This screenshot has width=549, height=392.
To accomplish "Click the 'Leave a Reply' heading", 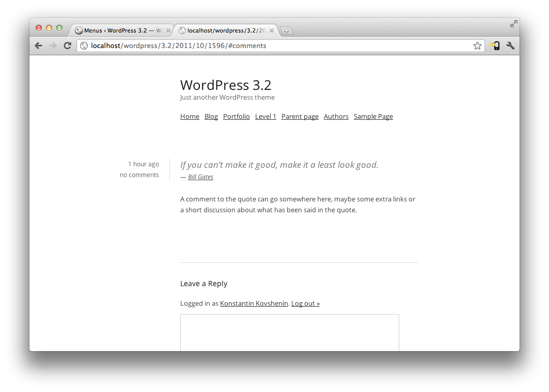I will point(204,284).
